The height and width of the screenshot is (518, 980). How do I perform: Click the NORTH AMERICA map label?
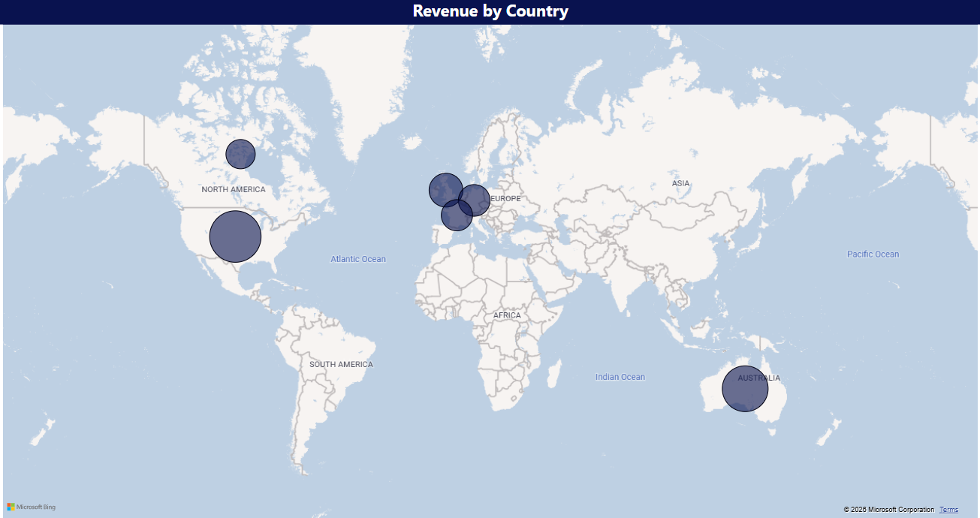[x=234, y=189]
